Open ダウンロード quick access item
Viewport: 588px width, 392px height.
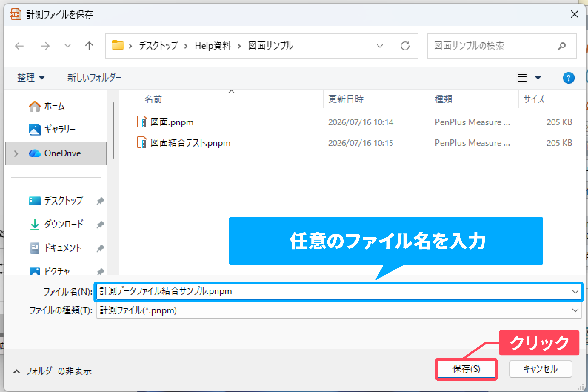pos(57,224)
